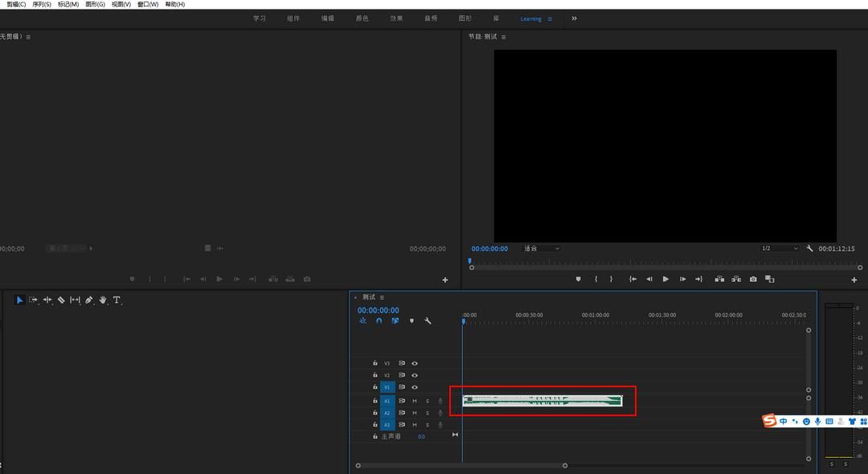Mute audio track A1
This screenshot has height=474, width=868.
[415, 401]
